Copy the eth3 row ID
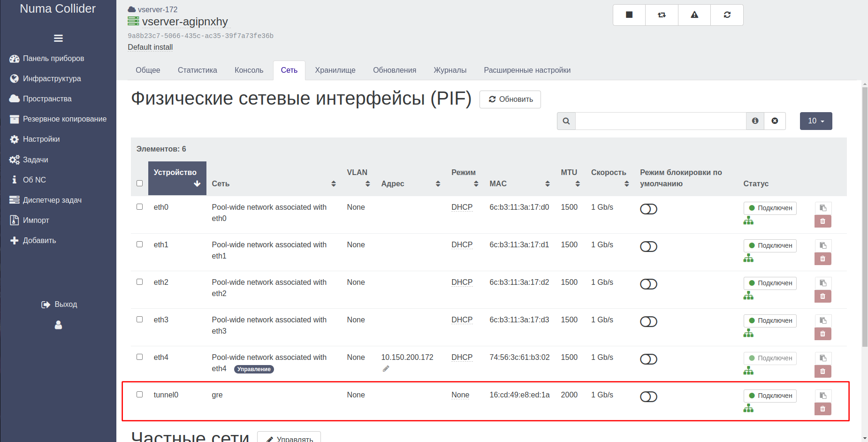868x442 pixels. tap(823, 320)
